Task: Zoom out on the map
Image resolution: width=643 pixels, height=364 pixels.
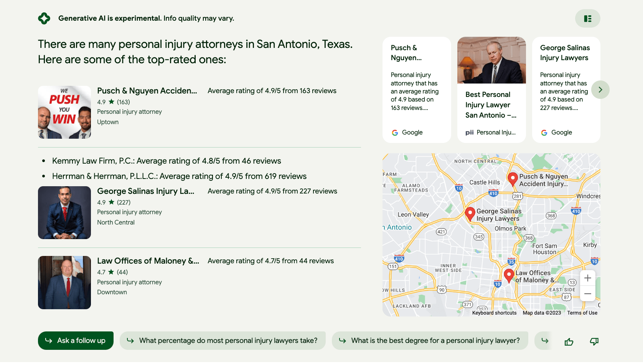Action: [588, 294]
